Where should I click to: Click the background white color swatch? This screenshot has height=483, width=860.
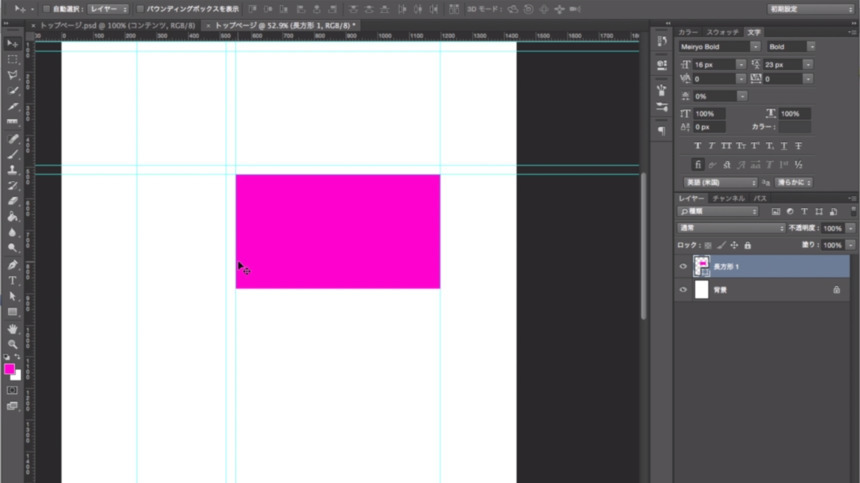(x=18, y=377)
